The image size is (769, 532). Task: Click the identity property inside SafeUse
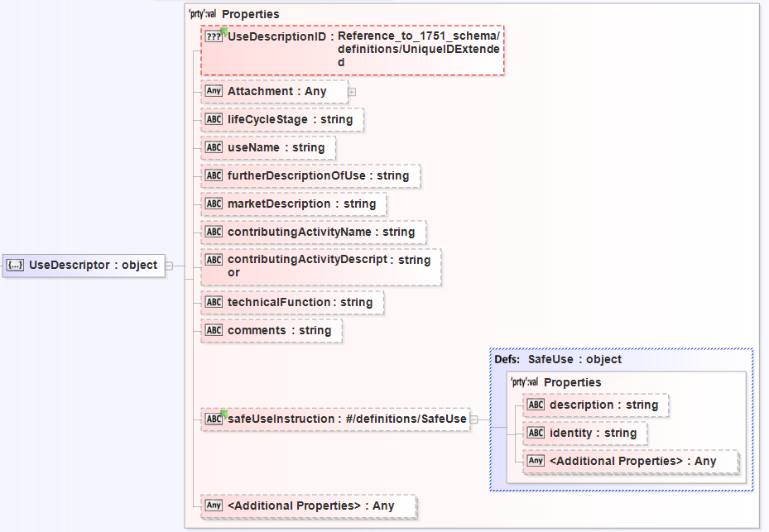tap(593, 433)
